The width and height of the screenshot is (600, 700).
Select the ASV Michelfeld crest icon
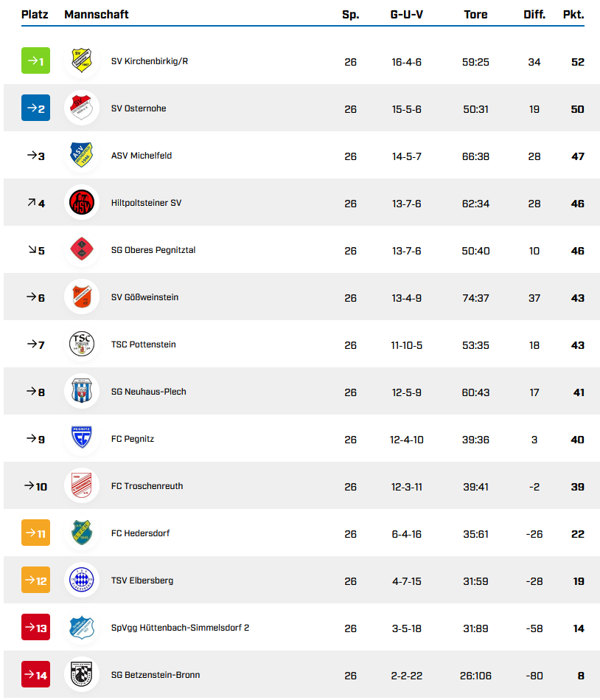click(82, 155)
